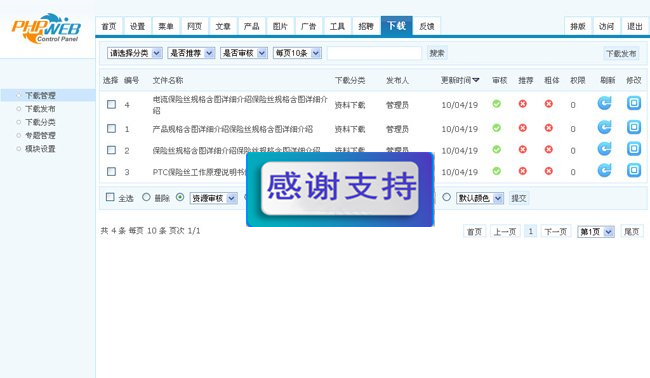Click blue refresh arrow icon for row 1
Image resolution: width=650 pixels, height=378 pixels.
point(604,127)
